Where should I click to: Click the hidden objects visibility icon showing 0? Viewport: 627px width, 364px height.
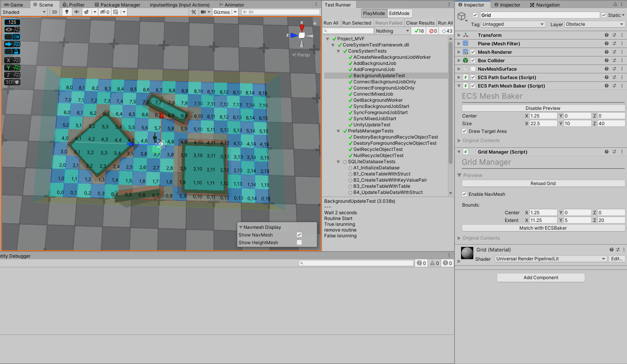(x=104, y=12)
